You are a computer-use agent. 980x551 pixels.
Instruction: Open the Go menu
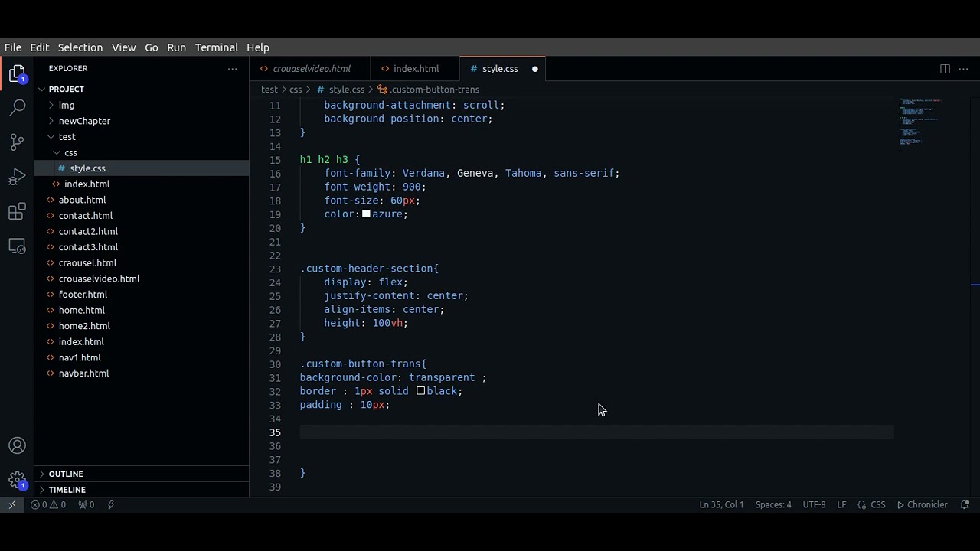pyautogui.click(x=152, y=47)
